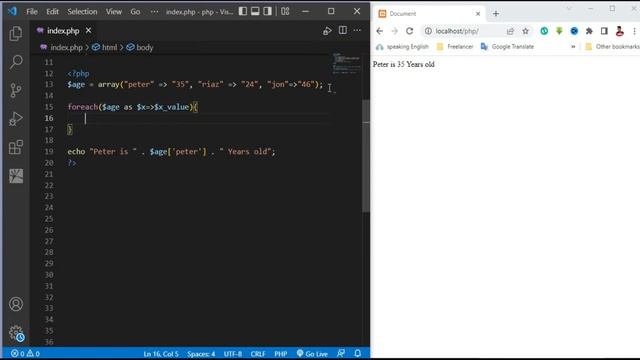Start Go Live server
Viewport: 640px width, 360px height.
pos(312,354)
